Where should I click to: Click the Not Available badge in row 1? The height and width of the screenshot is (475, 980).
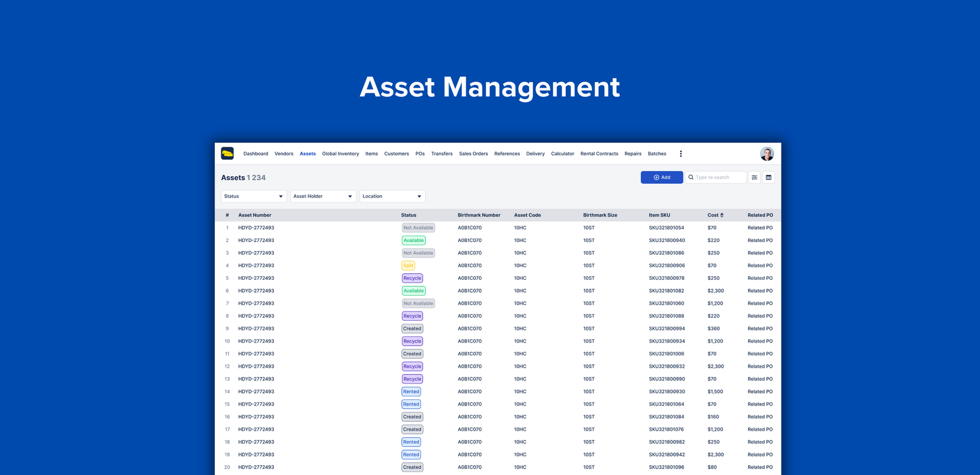pyautogui.click(x=418, y=228)
